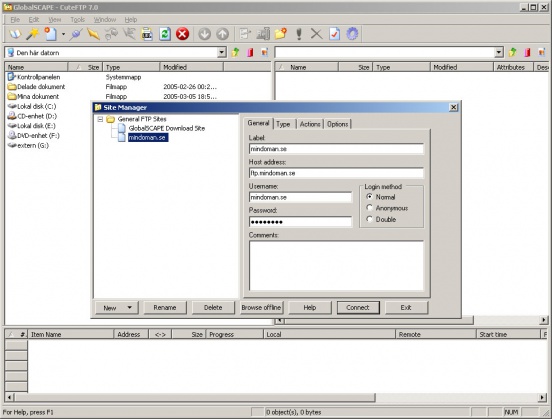Click into the Label field
The height and width of the screenshot is (419, 552).
[x=336, y=149]
